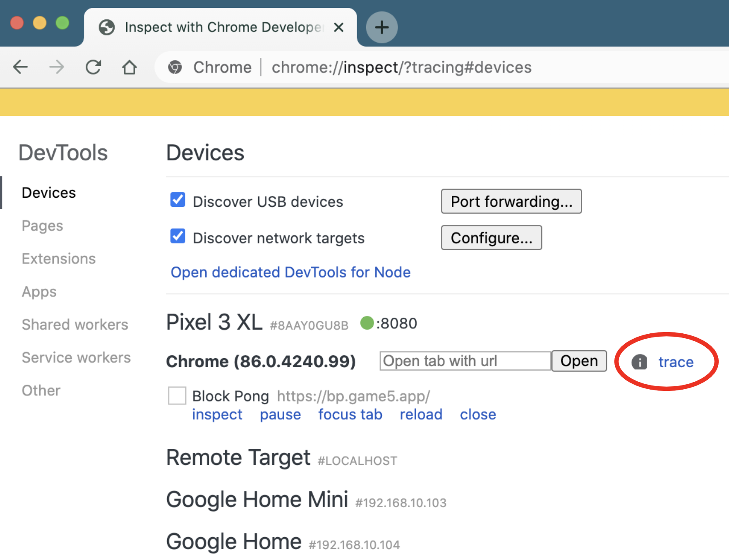Click the #192.168.10.103 address text
This screenshot has width=729, height=560.
(401, 503)
